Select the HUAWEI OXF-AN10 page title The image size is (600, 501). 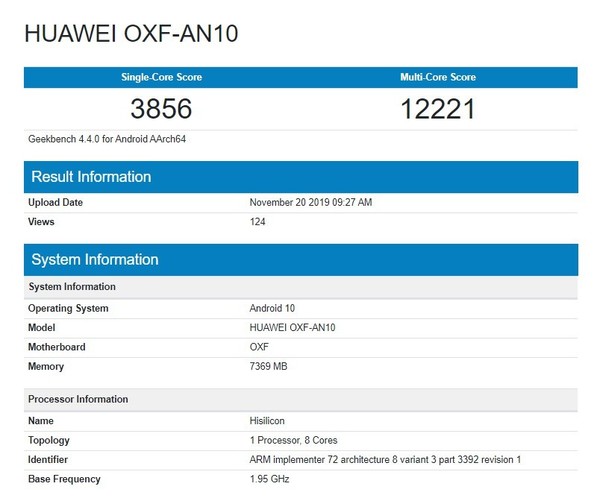(x=131, y=33)
